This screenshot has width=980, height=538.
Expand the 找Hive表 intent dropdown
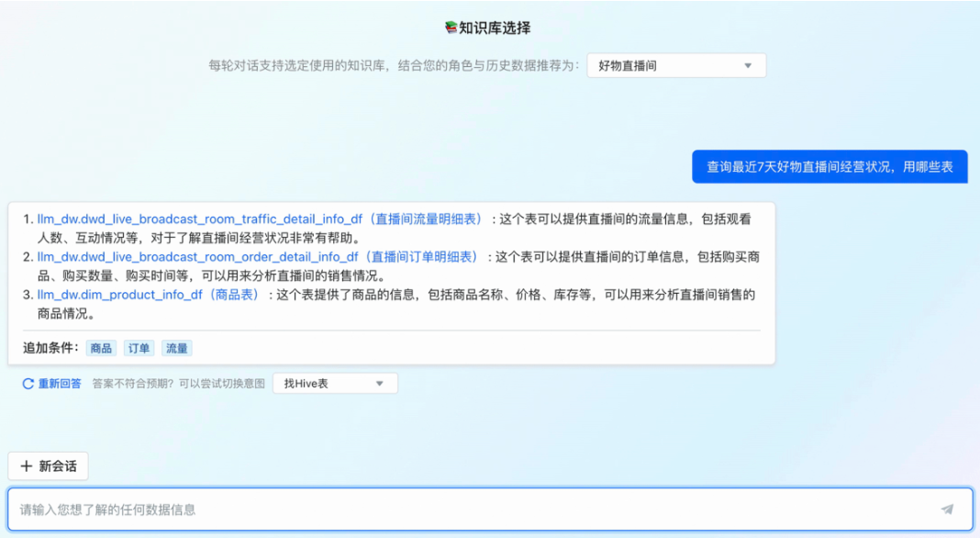pos(335,384)
